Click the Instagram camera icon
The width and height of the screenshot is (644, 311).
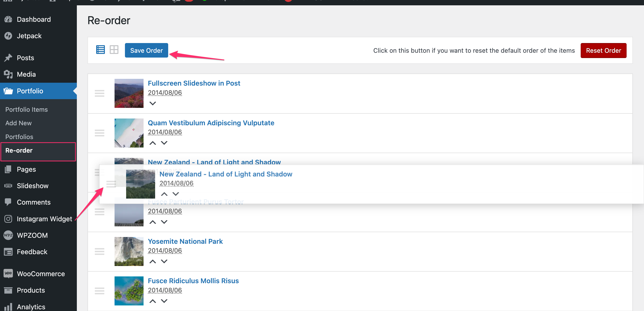point(8,219)
